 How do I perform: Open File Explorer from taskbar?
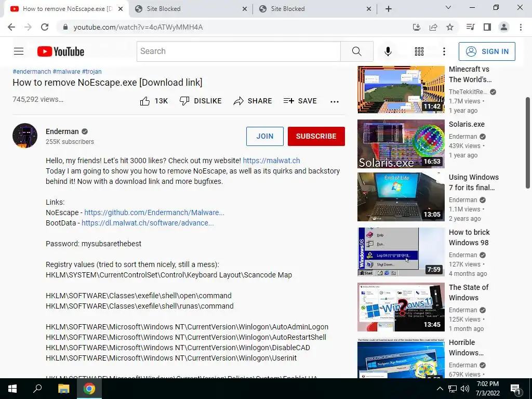pos(63,389)
